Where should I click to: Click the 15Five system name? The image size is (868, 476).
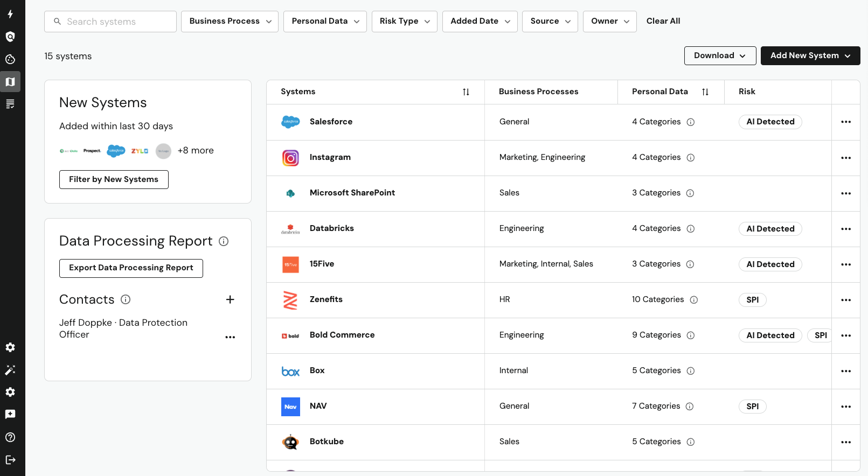click(322, 264)
